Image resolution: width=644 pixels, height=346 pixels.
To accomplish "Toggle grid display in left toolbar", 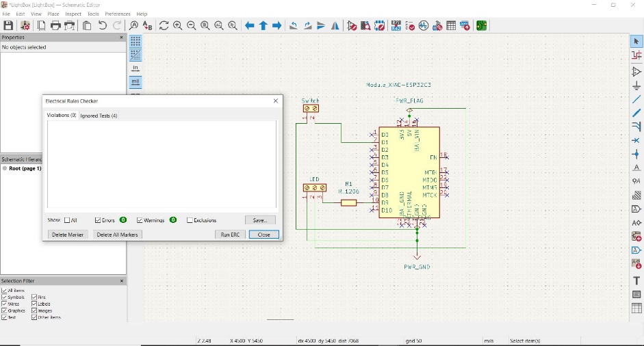I will [x=136, y=41].
